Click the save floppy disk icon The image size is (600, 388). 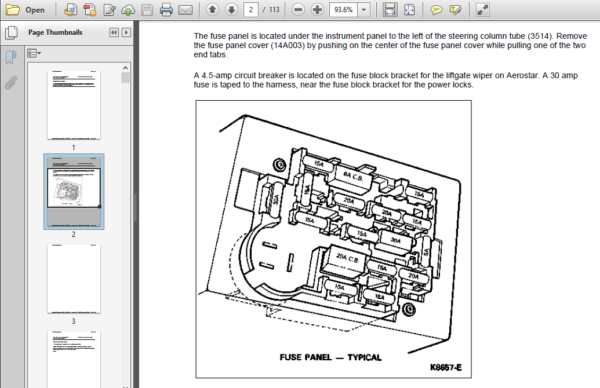tap(147, 10)
